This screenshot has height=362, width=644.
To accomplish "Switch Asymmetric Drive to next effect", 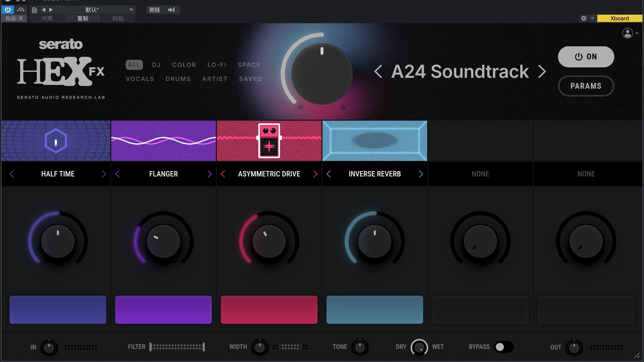I will point(315,174).
